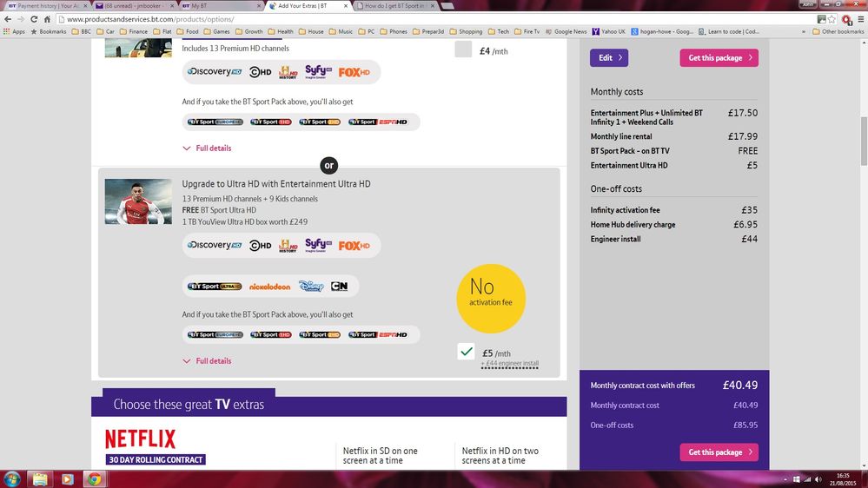The width and height of the screenshot is (868, 488).
Task: Click the £44 engineer install note
Action: pos(509,364)
